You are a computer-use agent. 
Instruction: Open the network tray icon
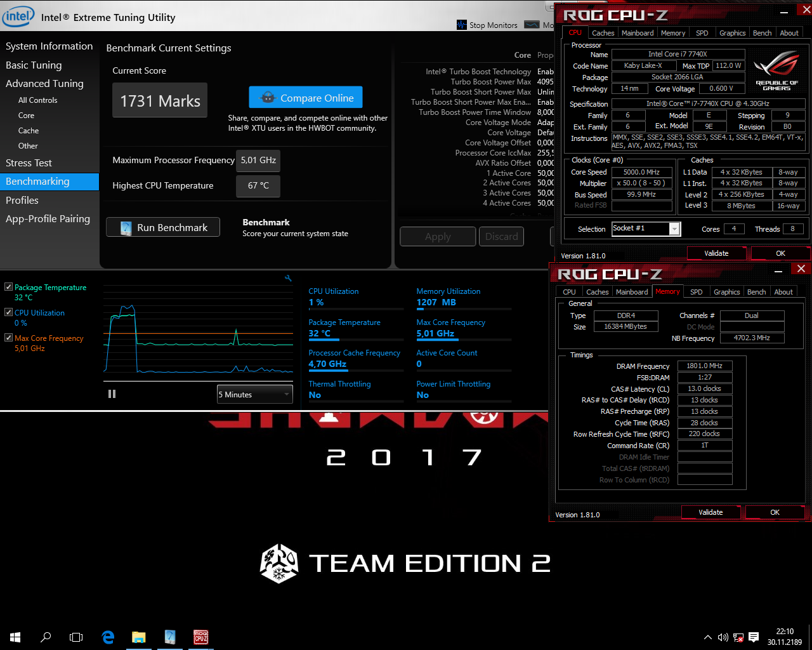pos(738,637)
